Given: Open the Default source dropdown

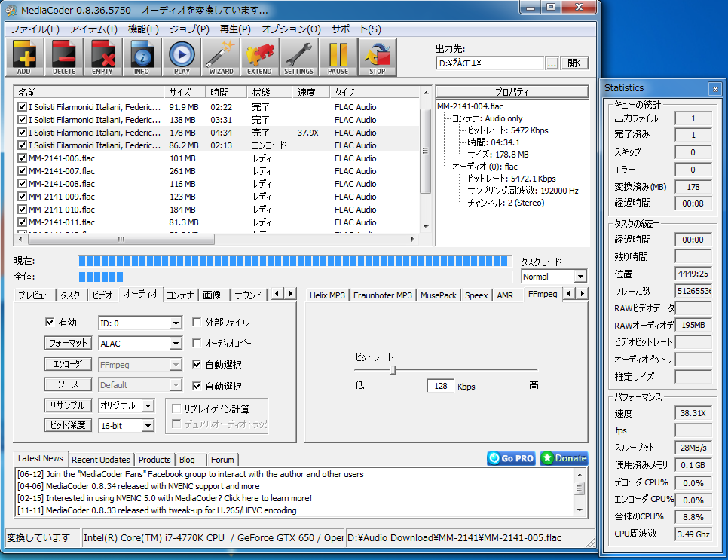Looking at the screenshot, I should [x=176, y=385].
